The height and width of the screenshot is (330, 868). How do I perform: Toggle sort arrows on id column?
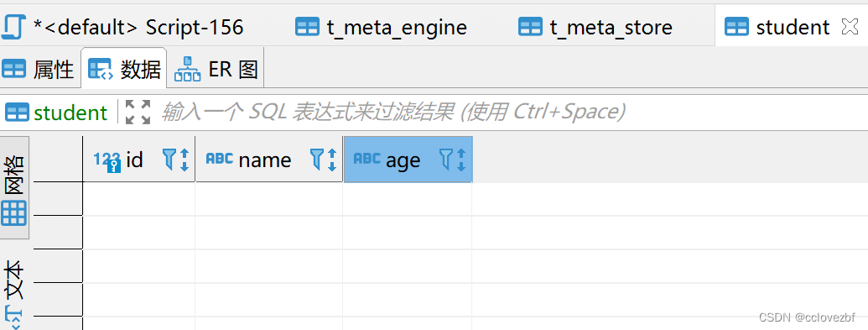pos(185,160)
